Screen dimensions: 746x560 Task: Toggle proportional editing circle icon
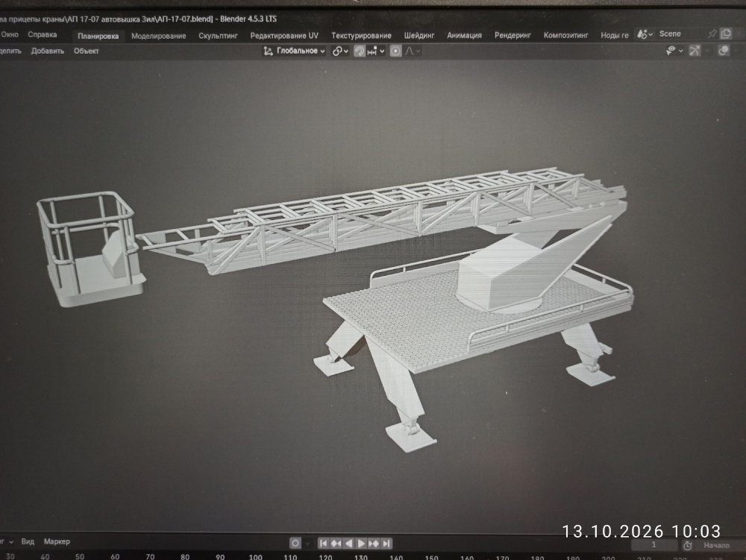[x=395, y=51]
